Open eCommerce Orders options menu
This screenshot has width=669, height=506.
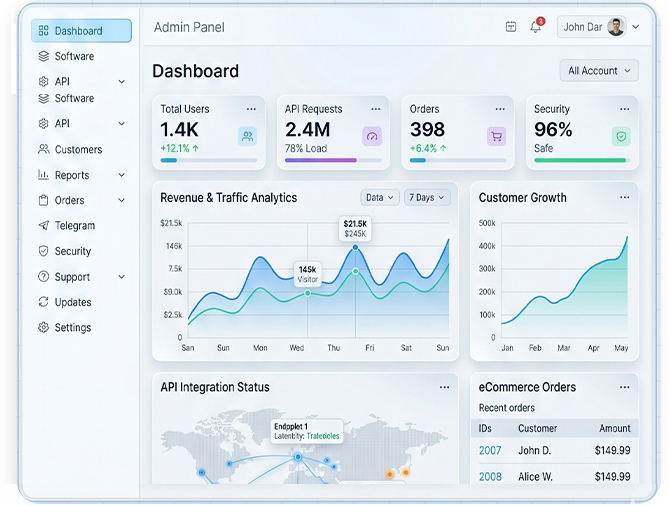point(625,387)
